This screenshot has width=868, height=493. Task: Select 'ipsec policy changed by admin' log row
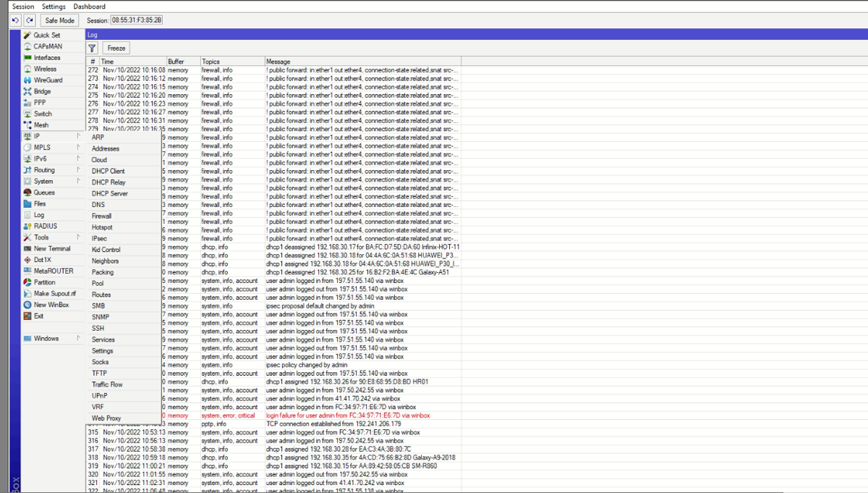273,365
